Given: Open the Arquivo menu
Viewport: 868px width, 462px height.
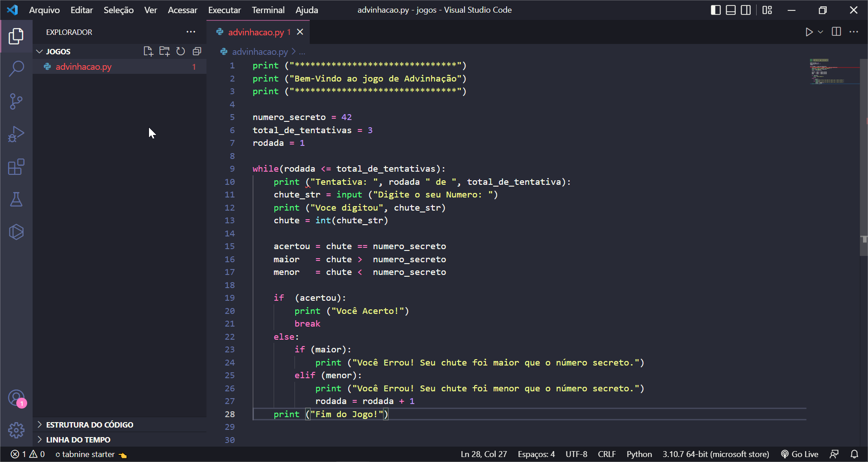Looking at the screenshot, I should 44,10.
